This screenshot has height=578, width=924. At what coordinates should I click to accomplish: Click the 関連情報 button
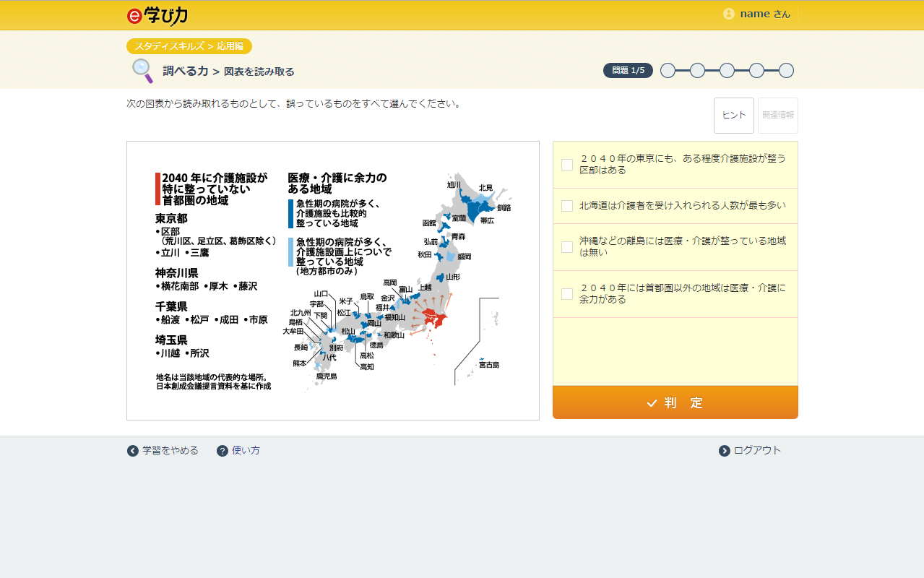pos(777,116)
